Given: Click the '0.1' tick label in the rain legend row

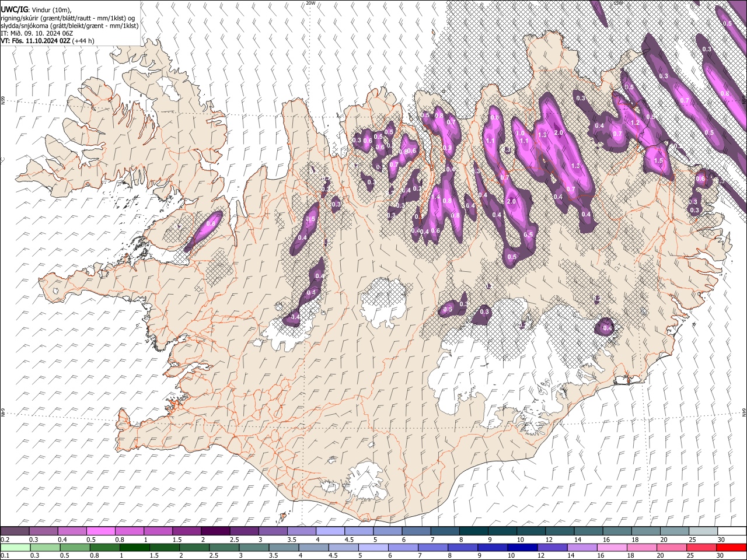Looking at the screenshot, I should (x=4, y=555).
